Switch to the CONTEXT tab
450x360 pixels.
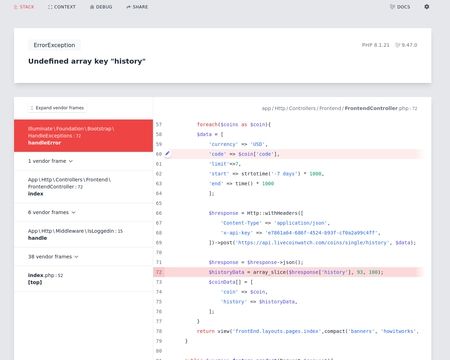[62, 7]
